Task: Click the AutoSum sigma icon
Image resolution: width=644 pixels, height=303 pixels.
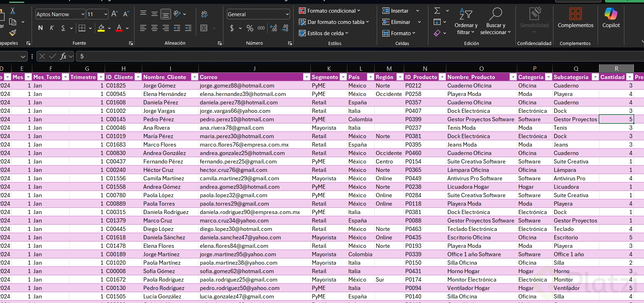Action: point(437,11)
